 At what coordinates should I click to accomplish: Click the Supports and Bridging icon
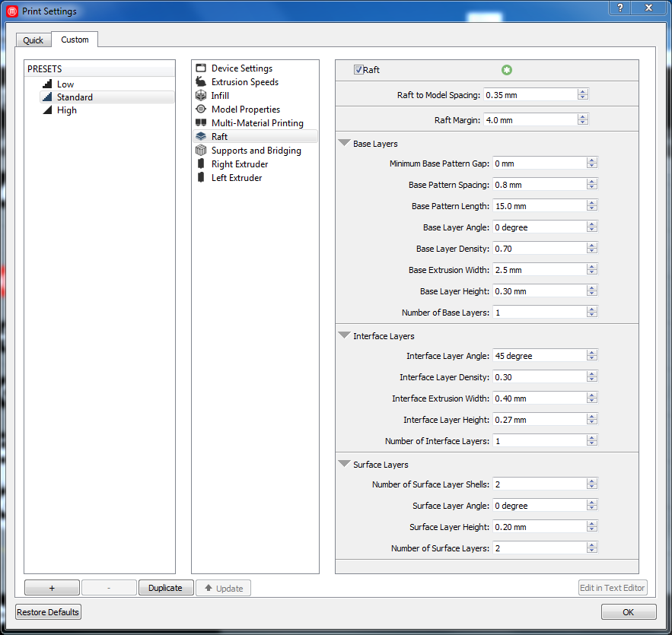tap(201, 150)
